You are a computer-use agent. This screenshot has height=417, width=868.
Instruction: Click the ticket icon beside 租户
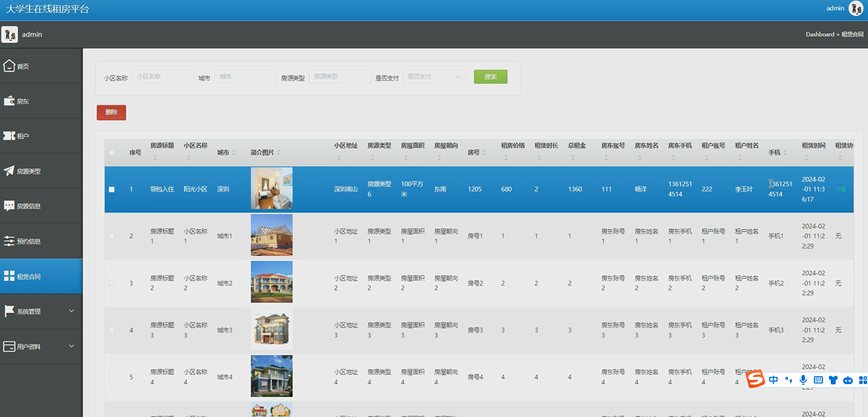coord(9,135)
